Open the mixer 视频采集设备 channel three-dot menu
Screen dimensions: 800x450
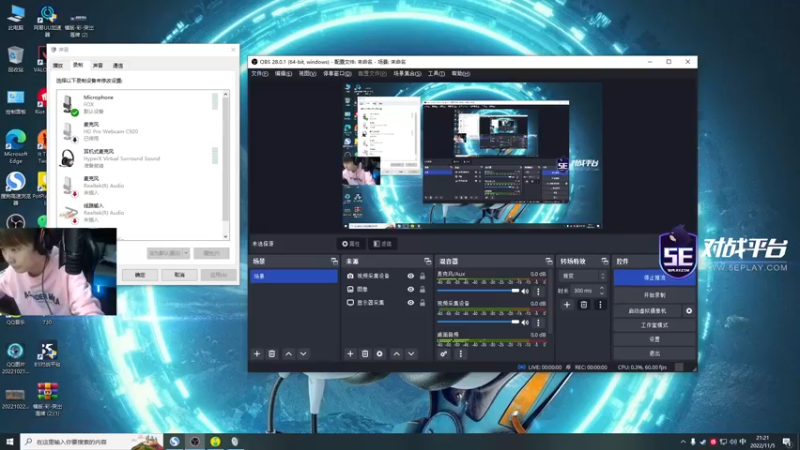pos(538,322)
